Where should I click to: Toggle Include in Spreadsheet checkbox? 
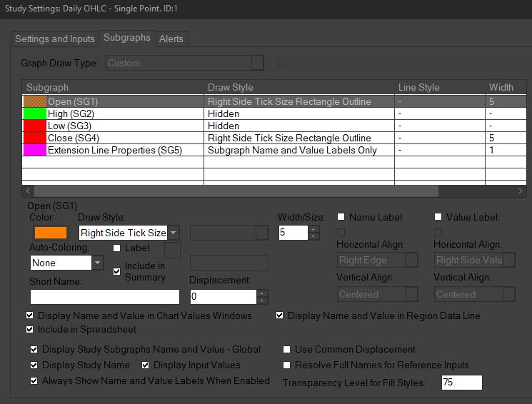click(30, 329)
